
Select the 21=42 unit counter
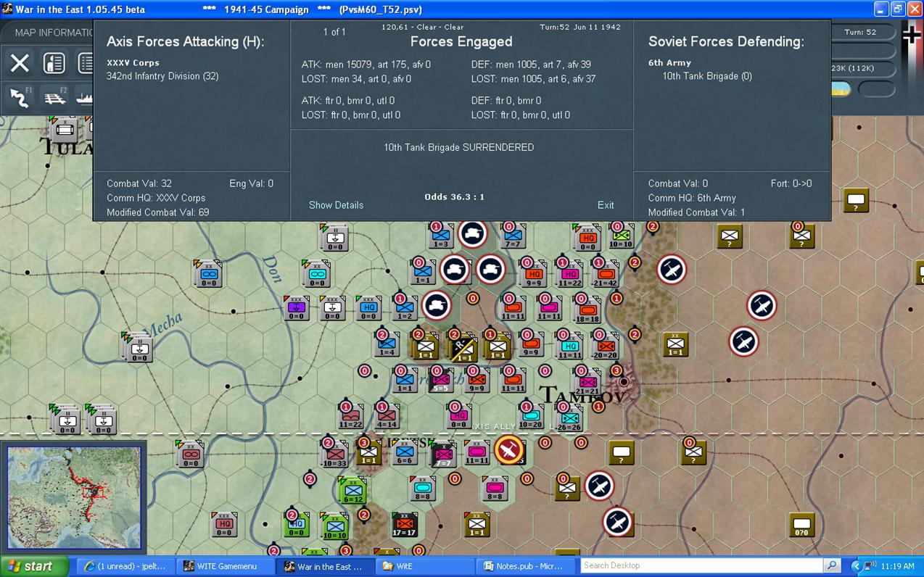coord(605,273)
